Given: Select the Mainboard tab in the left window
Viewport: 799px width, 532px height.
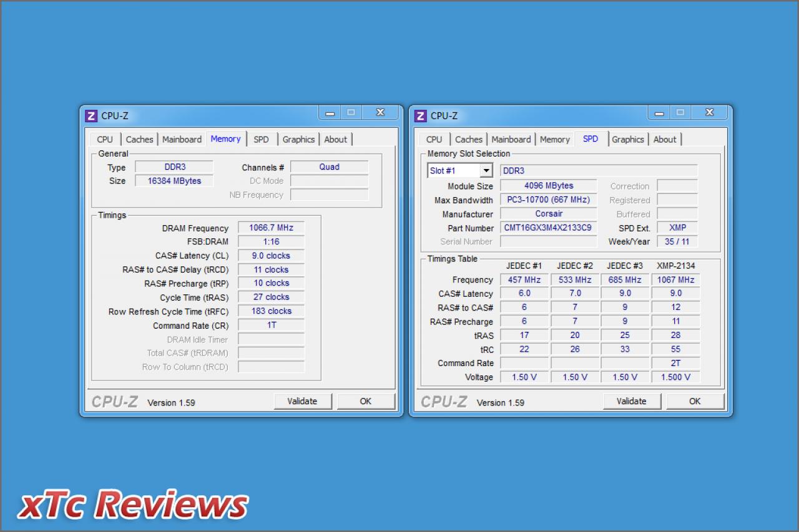Looking at the screenshot, I should coord(182,139).
